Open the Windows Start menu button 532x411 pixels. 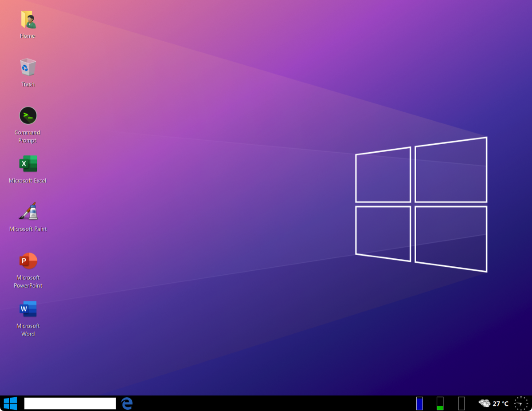(x=10, y=403)
